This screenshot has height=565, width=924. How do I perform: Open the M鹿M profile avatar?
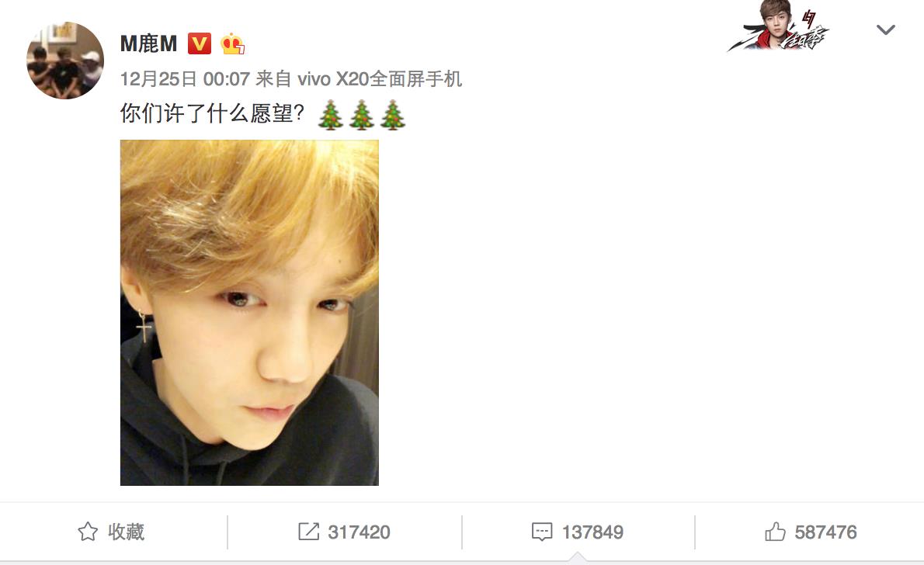(x=65, y=61)
